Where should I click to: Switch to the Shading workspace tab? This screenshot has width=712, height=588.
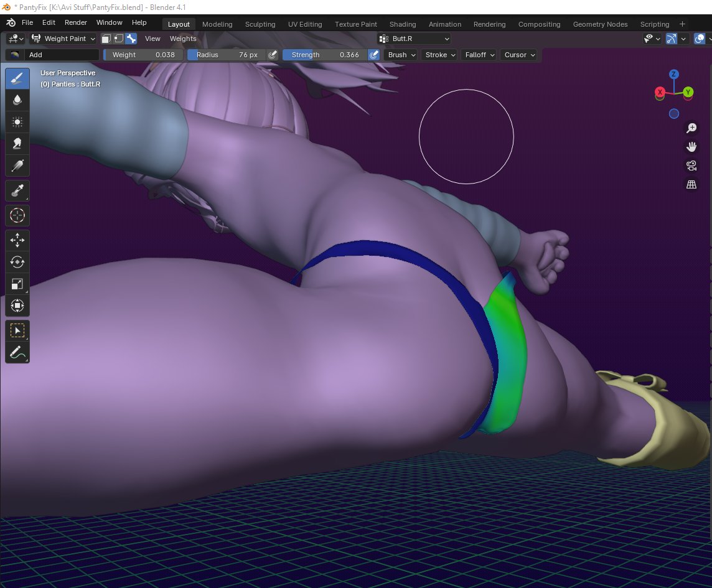pos(403,24)
